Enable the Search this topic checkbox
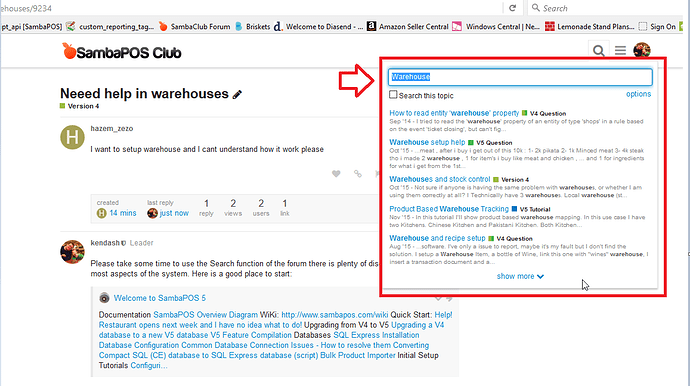The image size is (690, 386). 393,95
